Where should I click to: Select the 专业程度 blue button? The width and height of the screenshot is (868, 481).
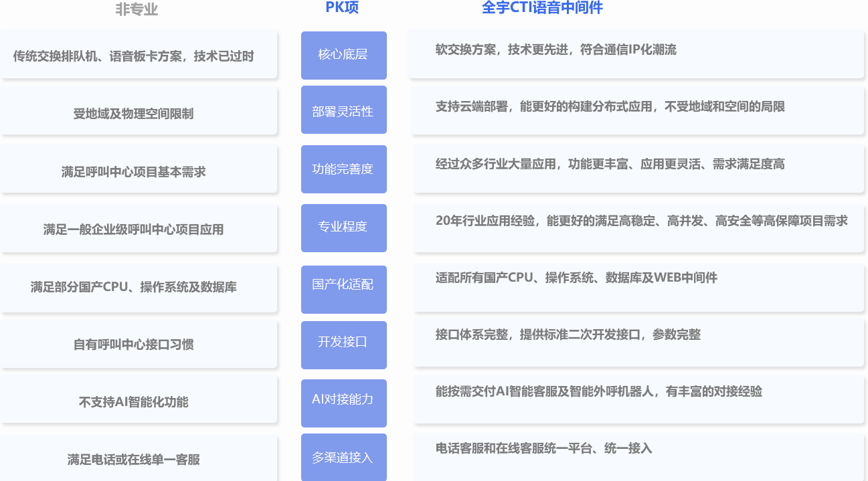(343, 227)
